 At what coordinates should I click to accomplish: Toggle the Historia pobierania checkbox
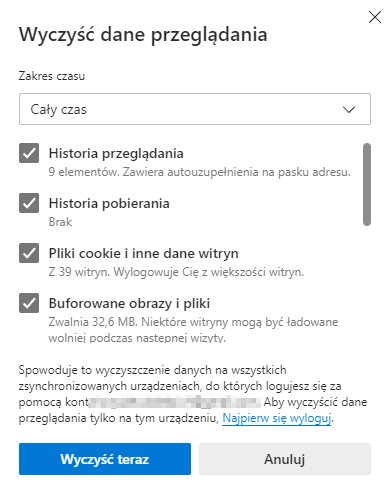[x=29, y=203]
